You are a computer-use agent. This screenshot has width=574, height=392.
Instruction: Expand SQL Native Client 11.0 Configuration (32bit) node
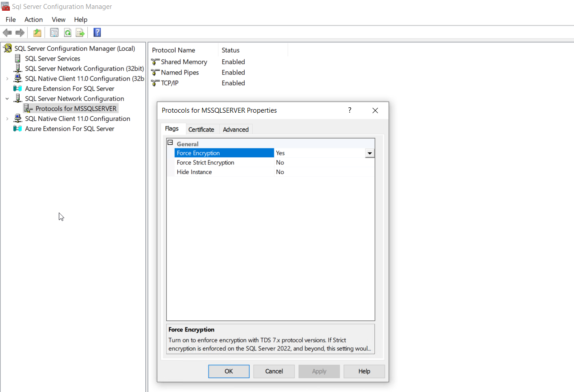(7, 79)
